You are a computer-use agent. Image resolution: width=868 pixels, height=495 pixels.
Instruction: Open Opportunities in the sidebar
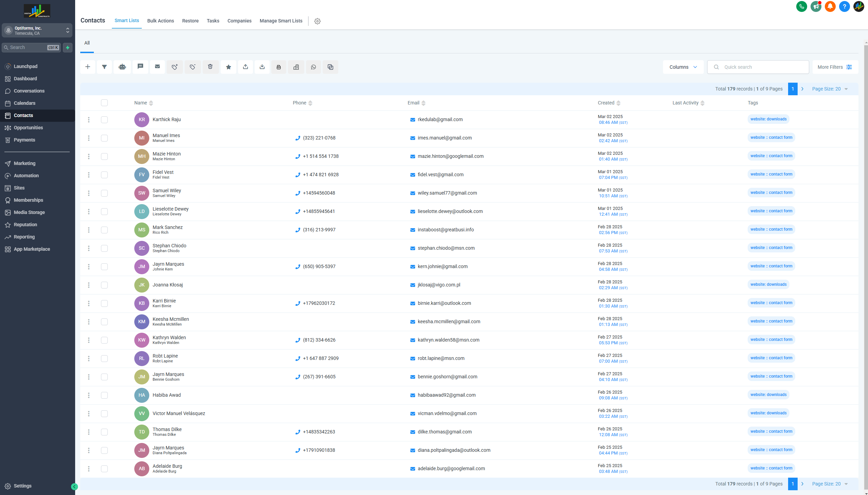point(28,128)
